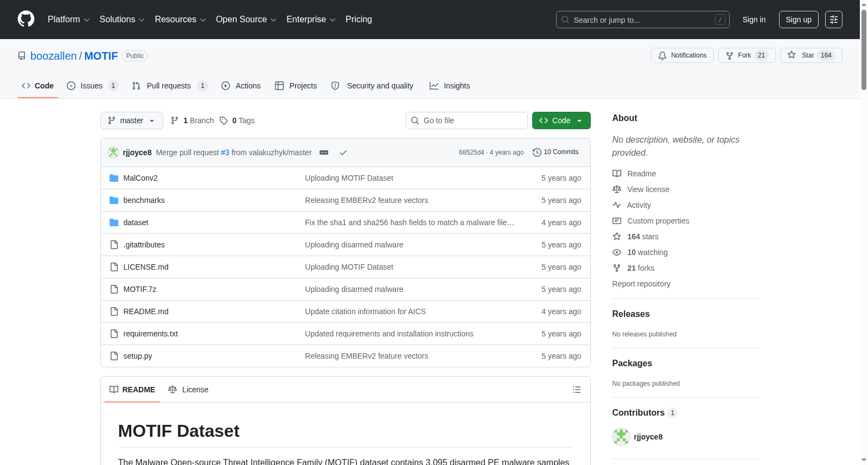Open the master branch selector dropdown

(132, 120)
